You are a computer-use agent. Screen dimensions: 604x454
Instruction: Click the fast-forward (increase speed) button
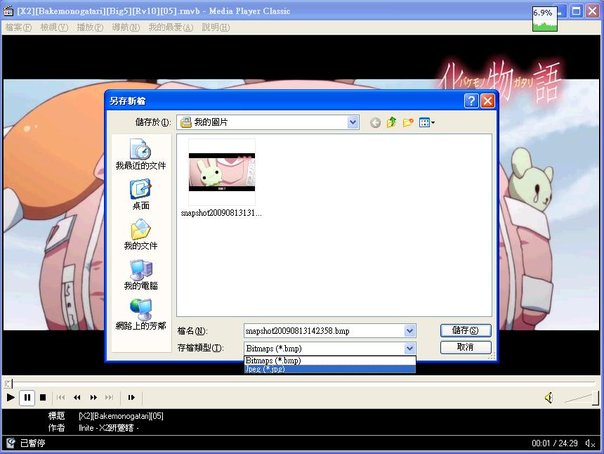coord(93,397)
